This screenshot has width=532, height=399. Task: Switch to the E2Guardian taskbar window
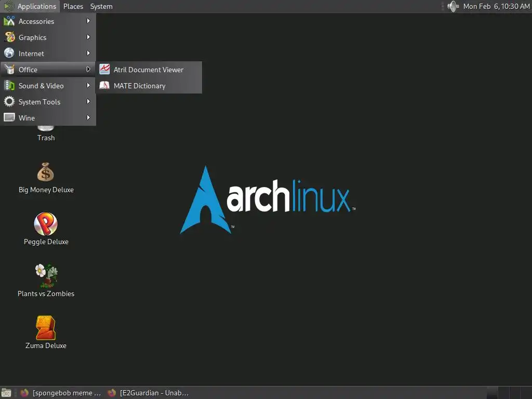click(x=148, y=393)
